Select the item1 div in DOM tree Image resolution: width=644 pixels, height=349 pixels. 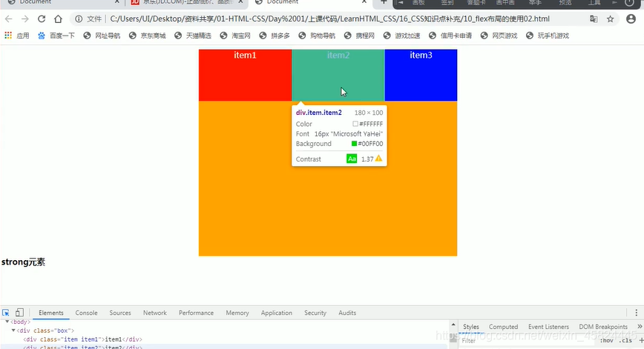pos(82,339)
